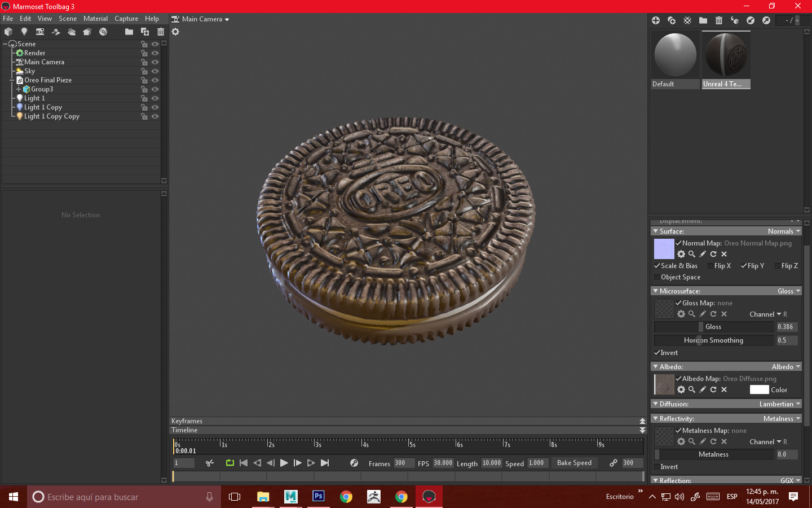Enable the Flip X checkbox
This screenshot has width=812, height=508.
[x=710, y=266]
